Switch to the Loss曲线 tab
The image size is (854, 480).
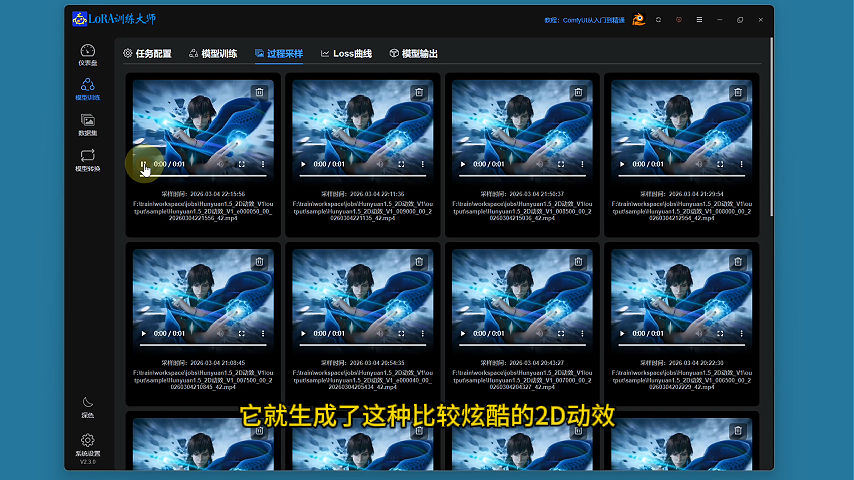click(346, 53)
